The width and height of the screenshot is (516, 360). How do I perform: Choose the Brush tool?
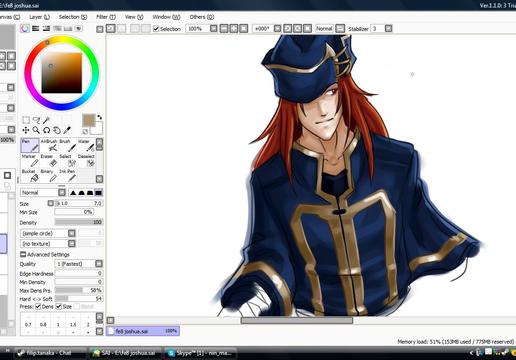click(x=67, y=146)
